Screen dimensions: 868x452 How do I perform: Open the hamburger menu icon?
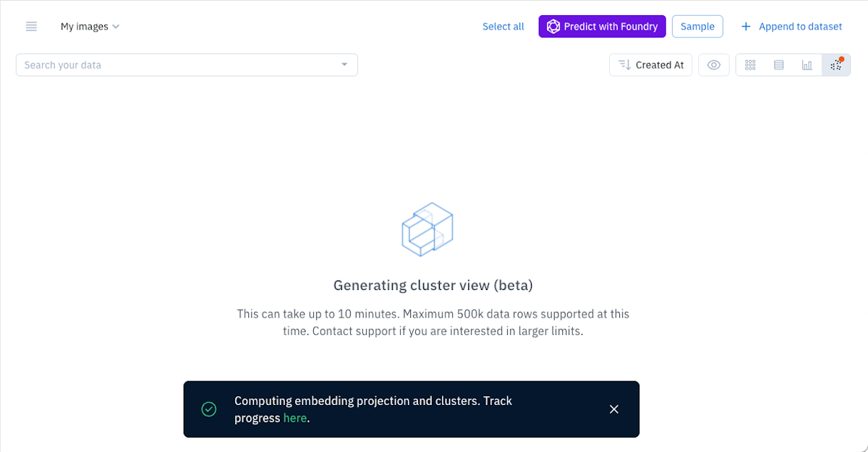click(31, 26)
